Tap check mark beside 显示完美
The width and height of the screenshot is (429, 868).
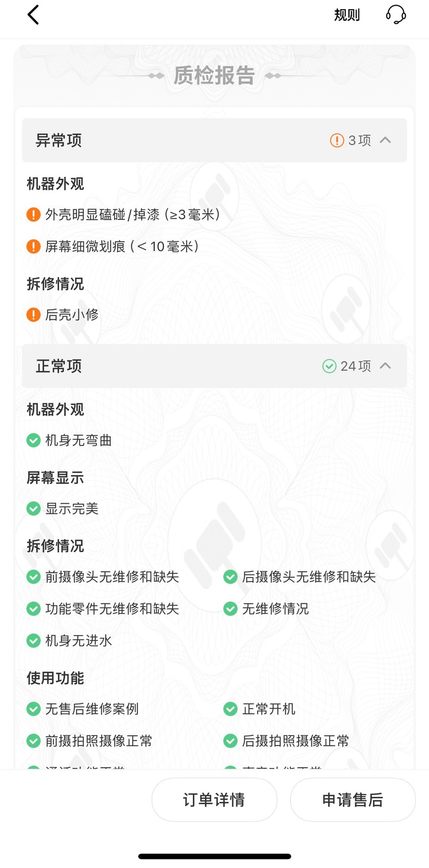[33, 509]
